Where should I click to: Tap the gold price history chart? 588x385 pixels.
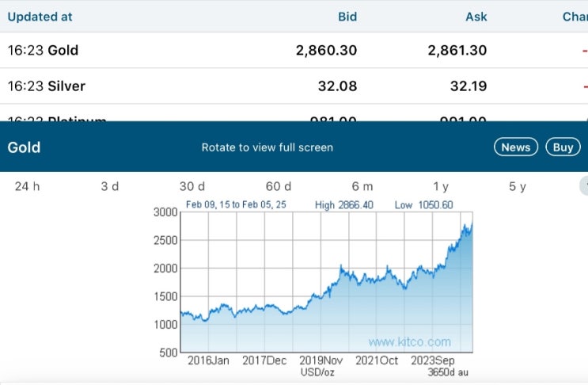coord(326,285)
